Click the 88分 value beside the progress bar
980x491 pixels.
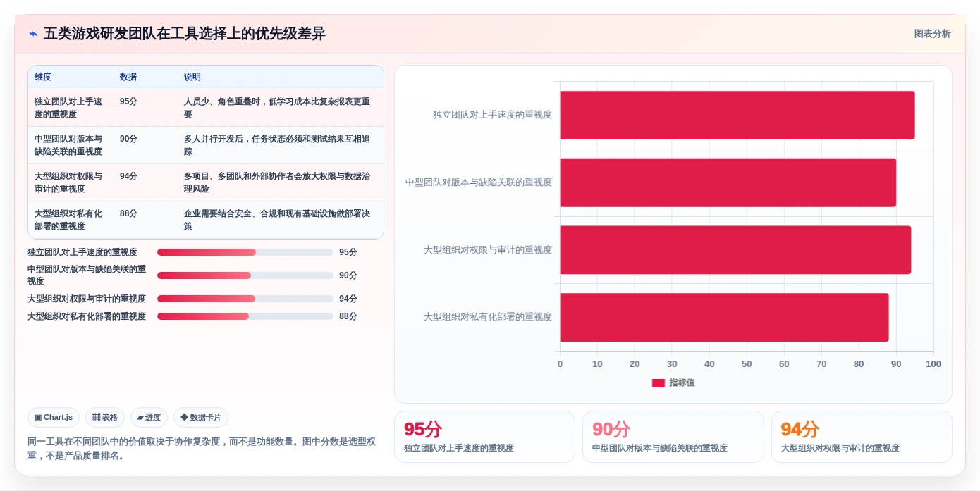coord(348,316)
